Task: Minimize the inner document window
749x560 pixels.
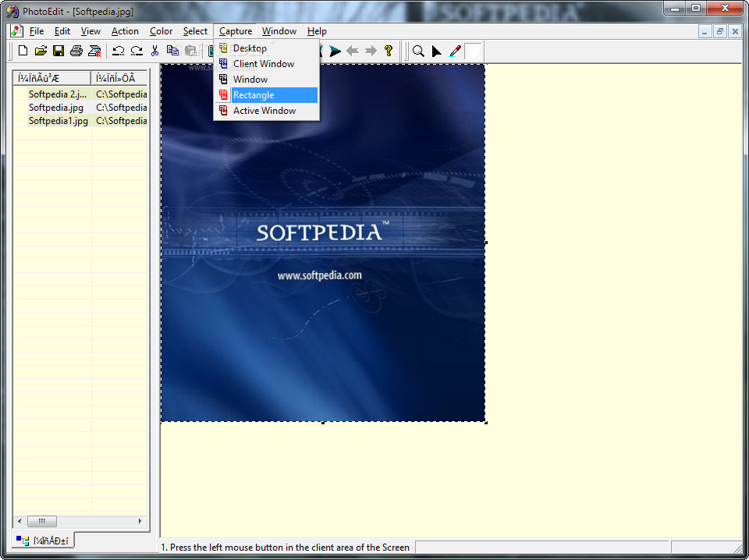Action: pyautogui.click(x=705, y=32)
